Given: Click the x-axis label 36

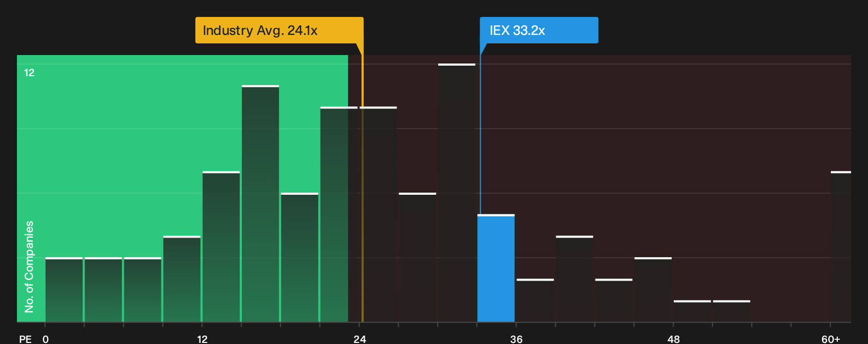Looking at the screenshot, I should 517,339.
